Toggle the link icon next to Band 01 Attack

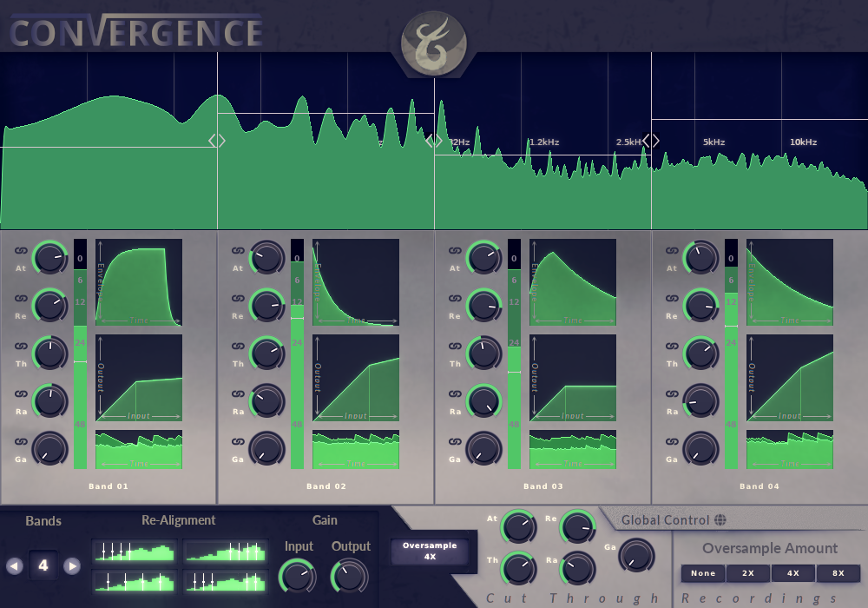click(x=20, y=250)
